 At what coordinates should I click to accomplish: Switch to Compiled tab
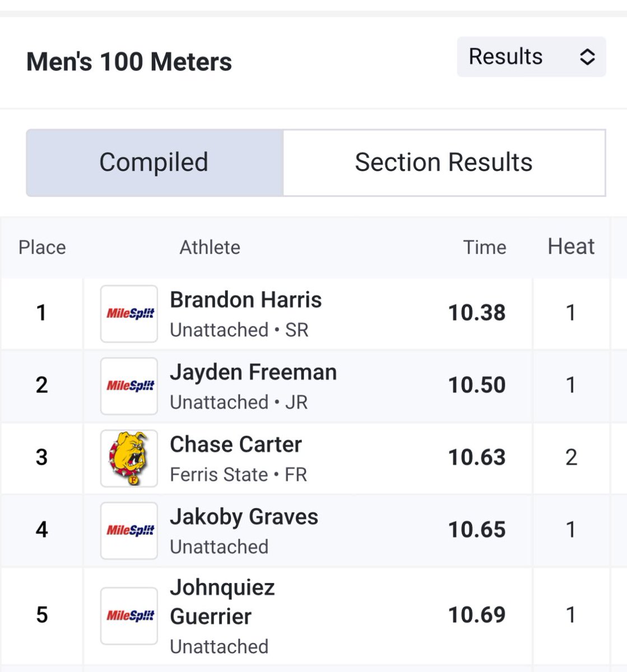[x=154, y=162]
